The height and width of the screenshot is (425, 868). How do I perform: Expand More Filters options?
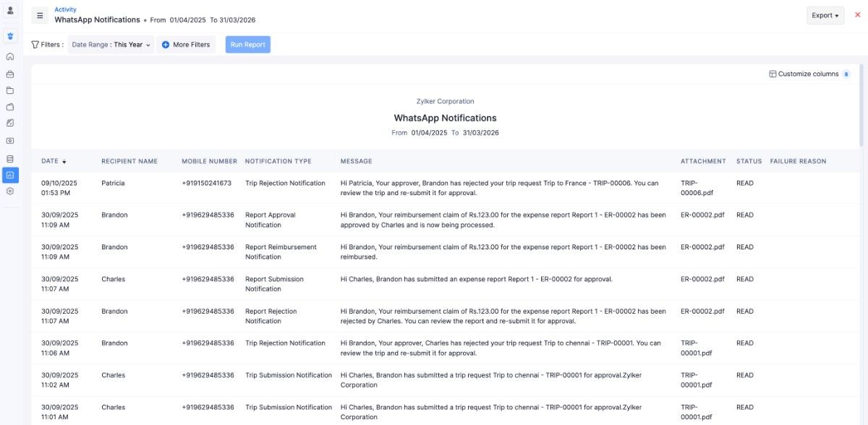click(184, 44)
